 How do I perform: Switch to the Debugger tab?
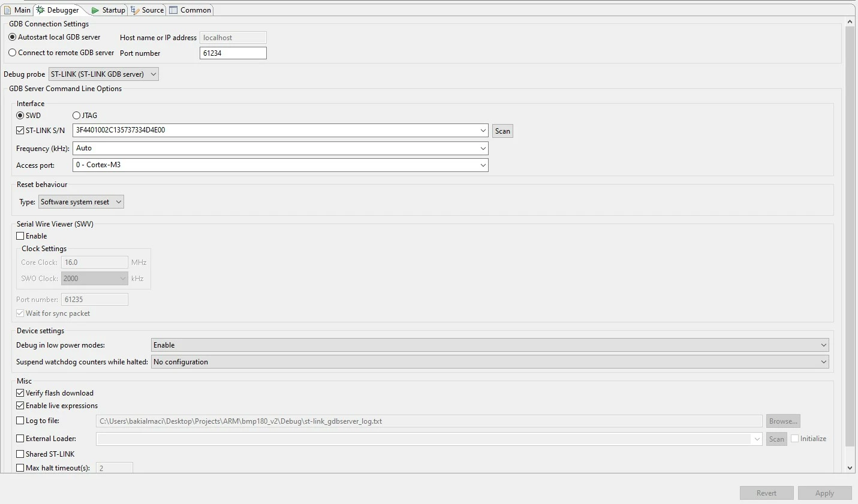pos(58,10)
